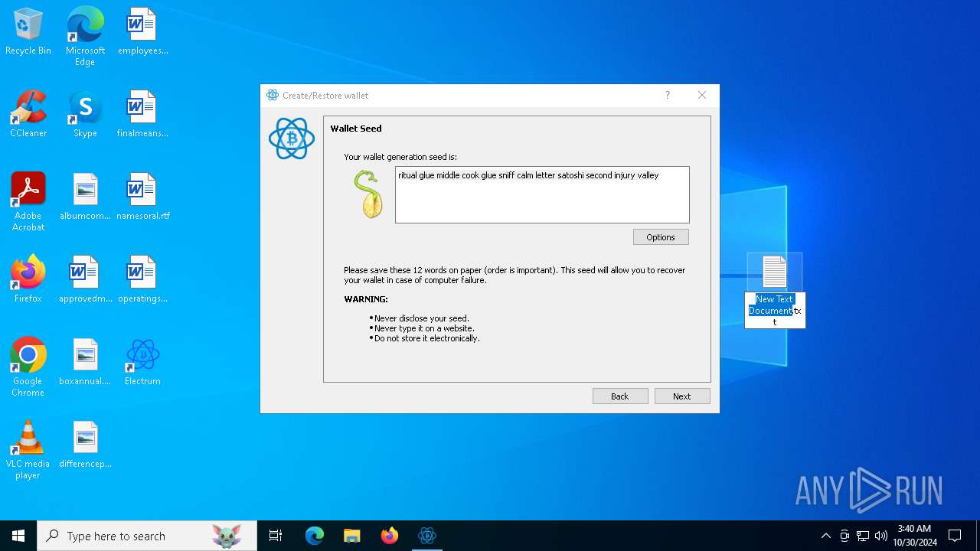Open the clock showing 3:40 AM
The width and height of the screenshot is (980, 551).
pyautogui.click(x=914, y=536)
